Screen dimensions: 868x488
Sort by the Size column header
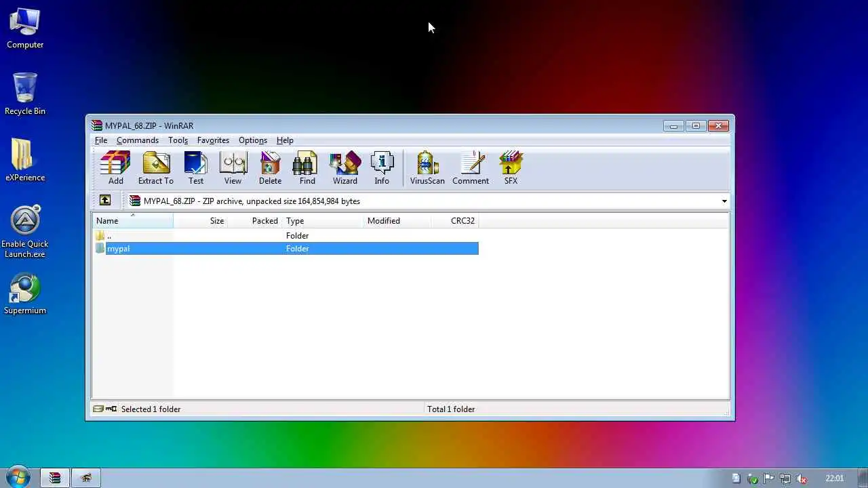[x=201, y=221]
